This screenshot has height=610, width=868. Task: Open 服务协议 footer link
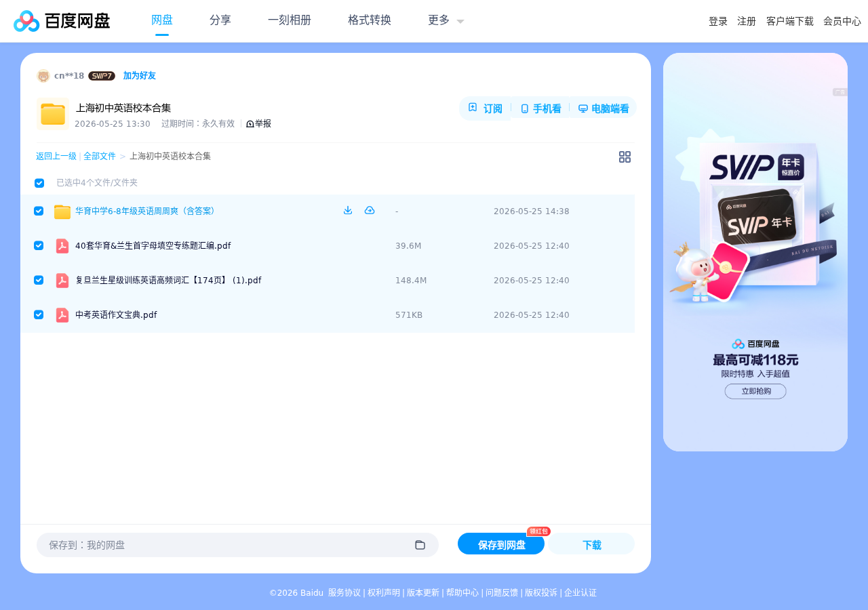tap(344, 593)
